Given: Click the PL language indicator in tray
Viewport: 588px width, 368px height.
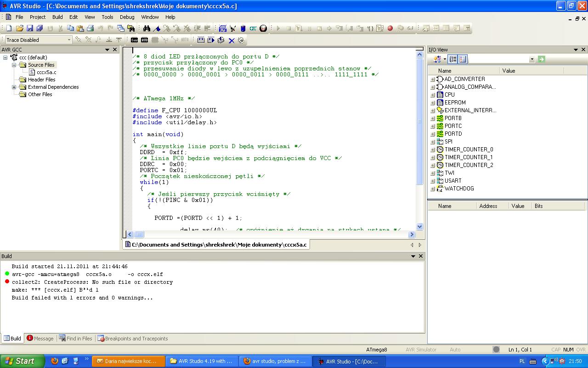Looking at the screenshot, I should (x=522, y=362).
